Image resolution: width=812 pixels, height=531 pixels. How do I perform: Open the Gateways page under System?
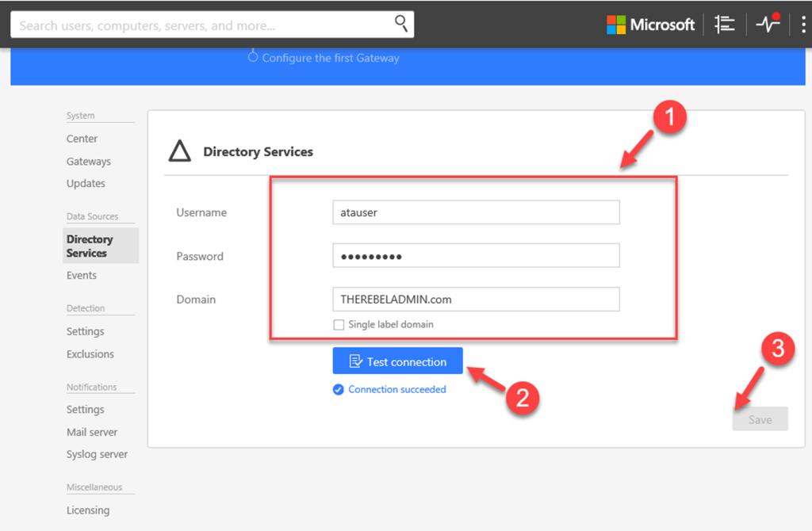point(88,161)
